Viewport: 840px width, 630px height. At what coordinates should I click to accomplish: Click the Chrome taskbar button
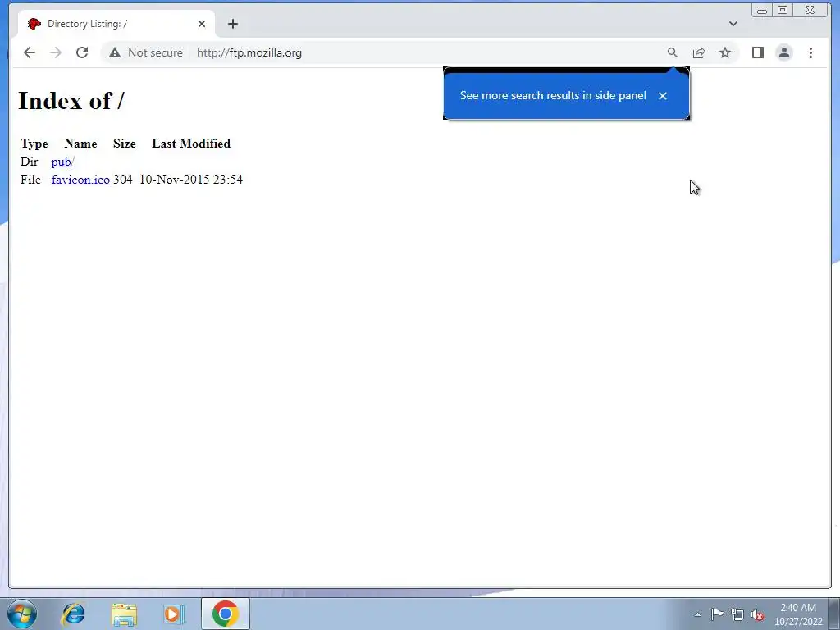point(226,614)
